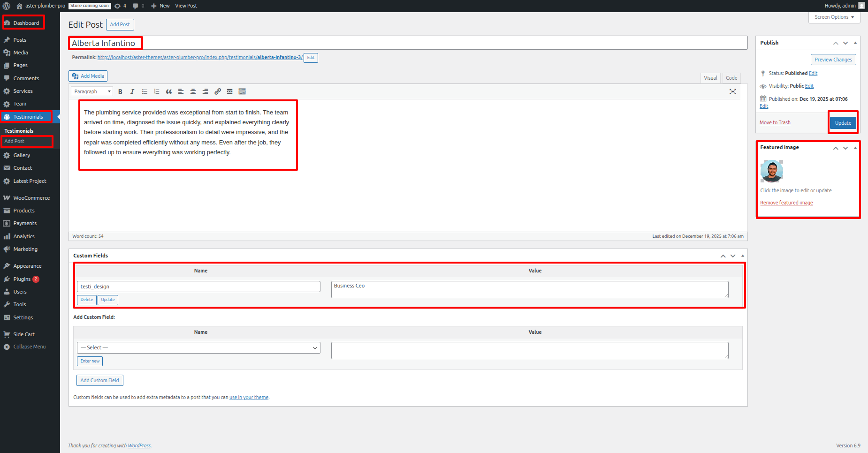Collapse the Custom Fields panel
This screenshot has width=868, height=453.
742,256
